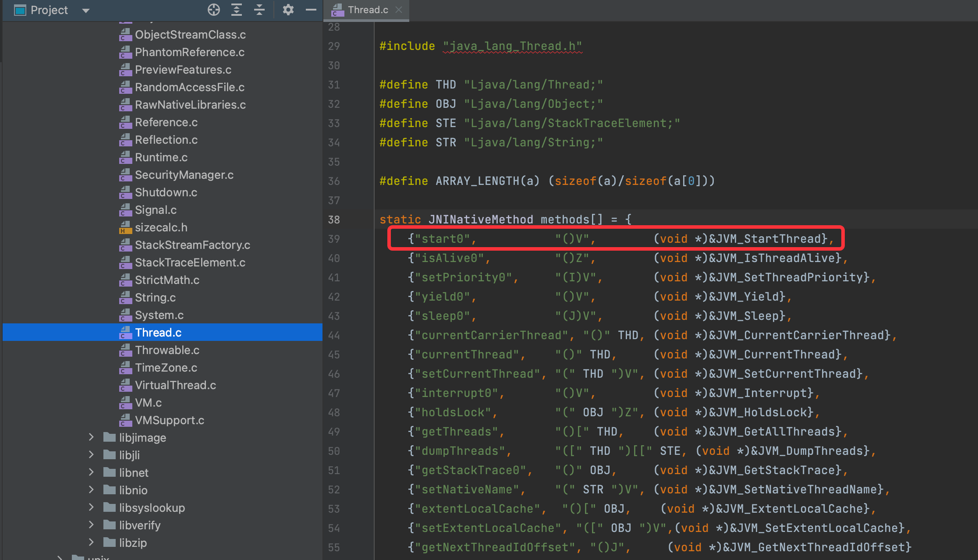Select the sizecalc.h header file
The width and height of the screenshot is (978, 560).
click(x=161, y=227)
